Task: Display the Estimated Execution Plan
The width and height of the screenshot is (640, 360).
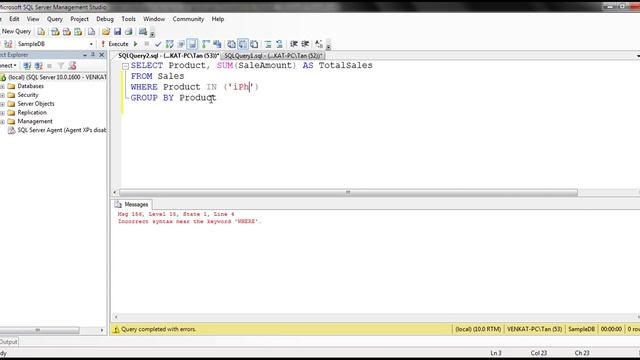Action: click(x=169, y=44)
